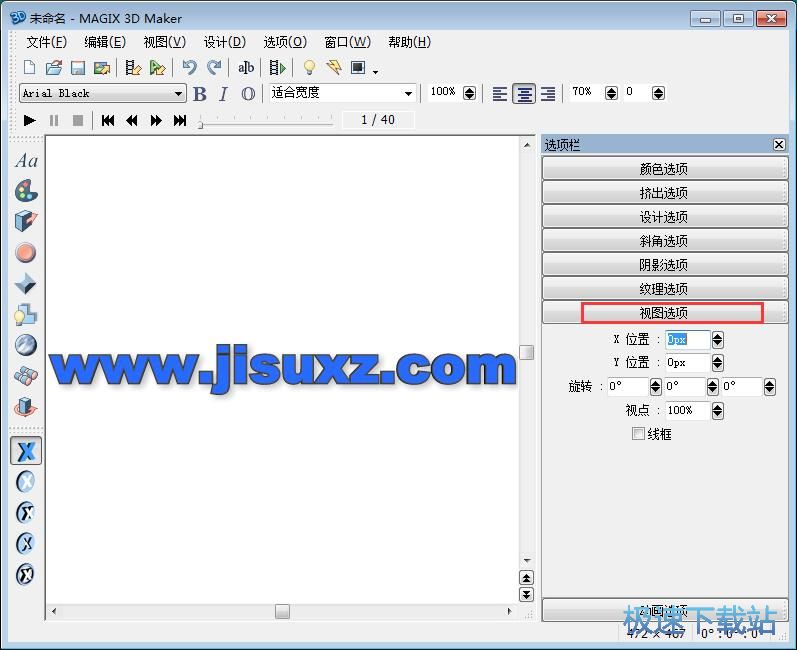Click the horizontal scrollbar thumb
The image size is (797, 650).
tap(282, 611)
